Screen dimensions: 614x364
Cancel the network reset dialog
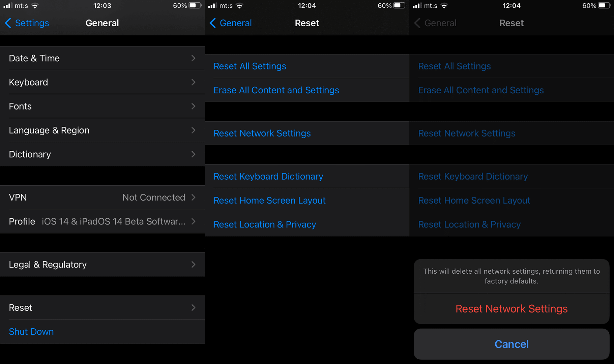tap(511, 344)
